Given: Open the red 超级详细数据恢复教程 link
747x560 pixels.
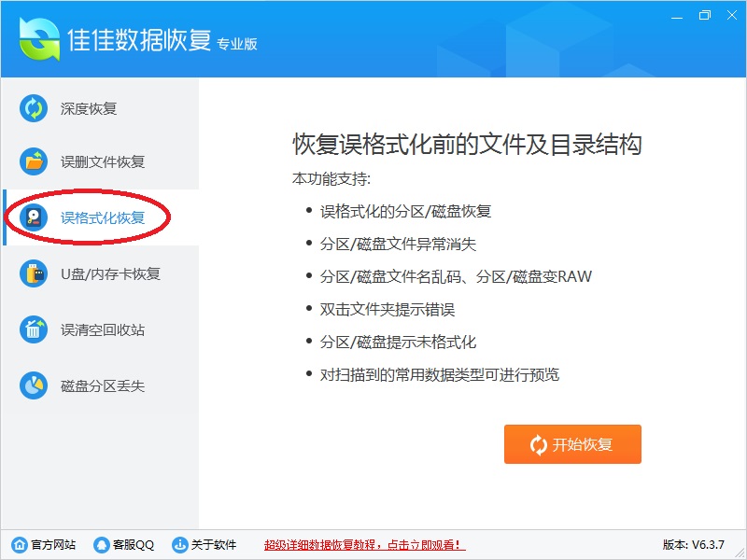Looking at the screenshot, I should point(365,544).
